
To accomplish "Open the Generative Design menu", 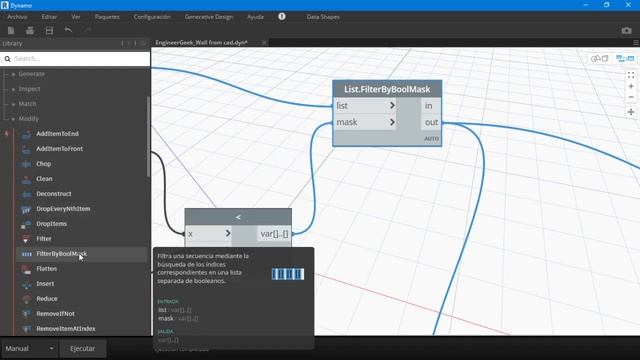I will pos(209,17).
